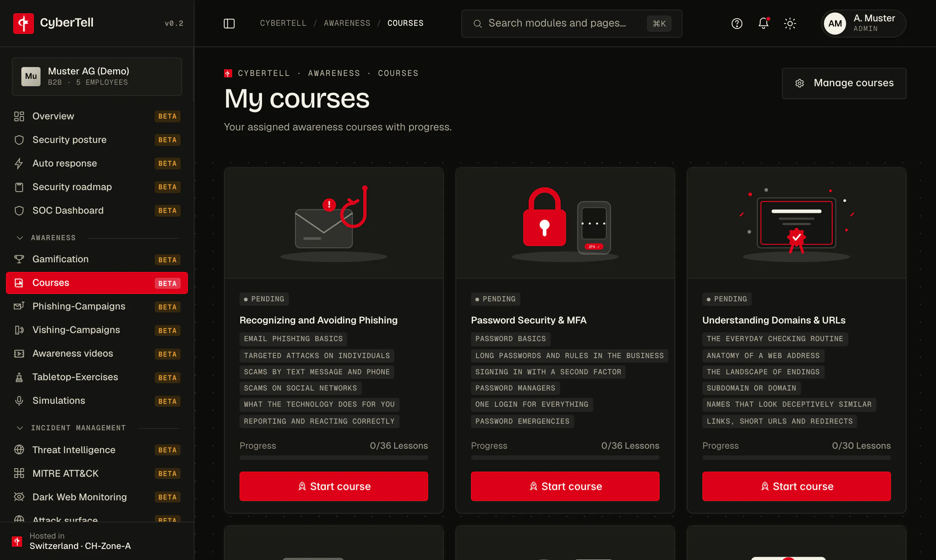Start the Understanding Domains & URLs course
The image size is (936, 560).
pyautogui.click(x=796, y=486)
